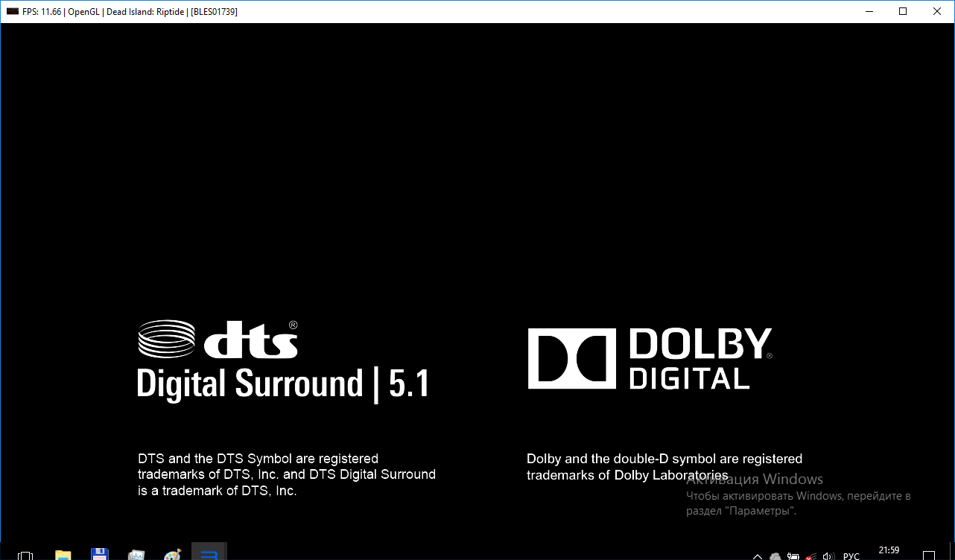955x560 pixels.
Task: Switch input language via РУС indicator
Action: pos(851,556)
